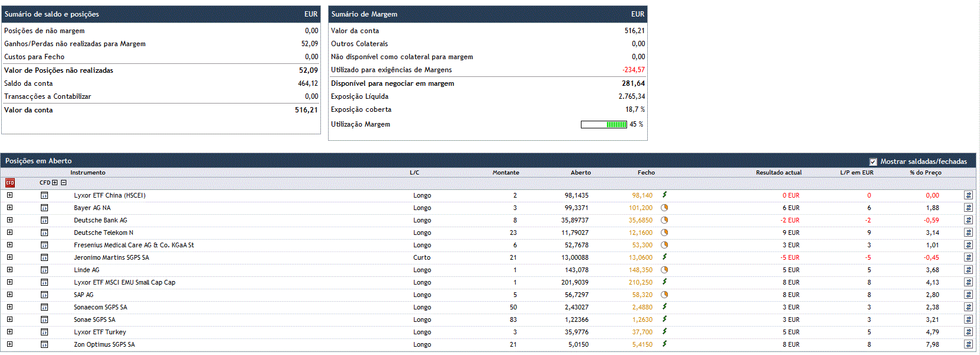The width and height of the screenshot is (980, 355).
Task: Uncheck the Mostrar saldadas/fechadas checkbox
Action: [x=873, y=162]
